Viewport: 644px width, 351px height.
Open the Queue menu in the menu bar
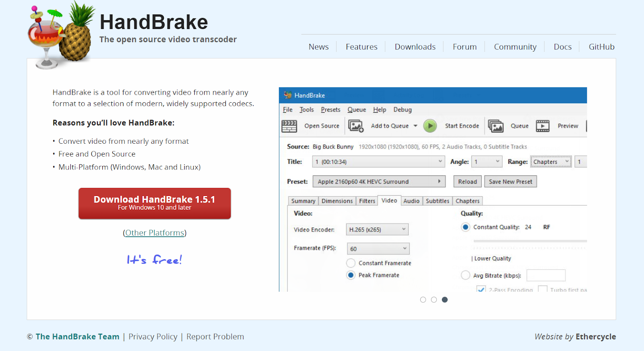pos(357,109)
